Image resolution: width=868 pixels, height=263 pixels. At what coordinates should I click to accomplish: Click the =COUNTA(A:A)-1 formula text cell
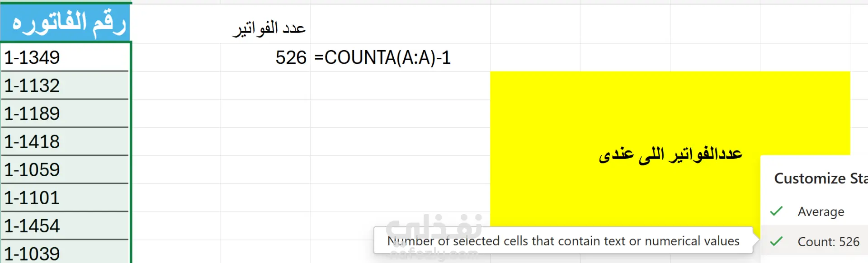(382, 57)
